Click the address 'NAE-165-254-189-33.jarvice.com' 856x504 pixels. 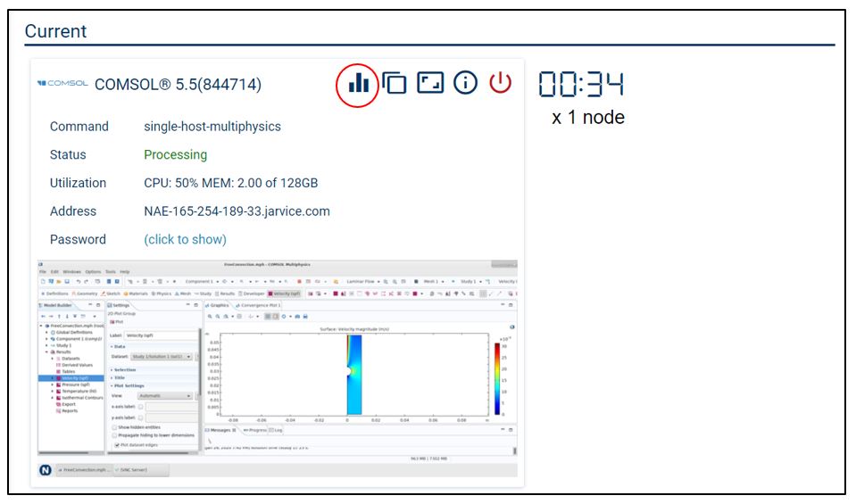237,211
